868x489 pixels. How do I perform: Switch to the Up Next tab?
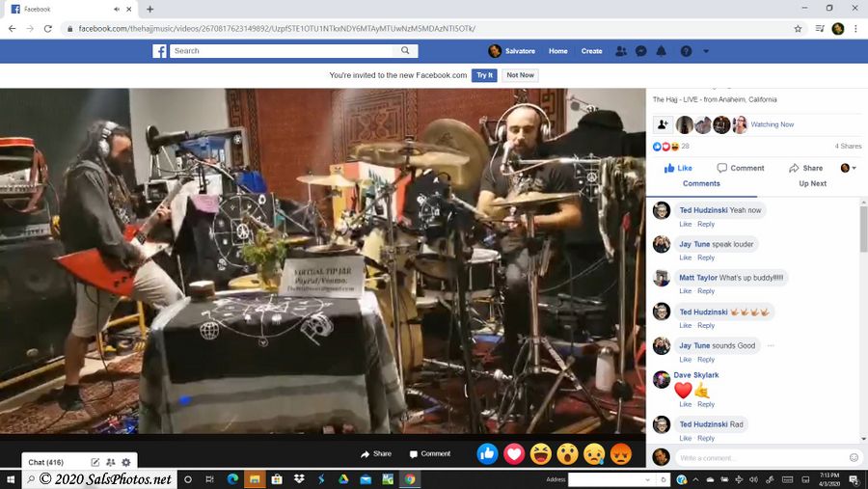click(812, 183)
